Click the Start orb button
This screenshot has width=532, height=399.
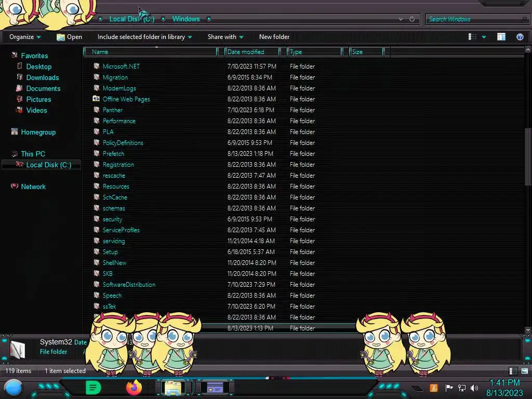(14, 388)
